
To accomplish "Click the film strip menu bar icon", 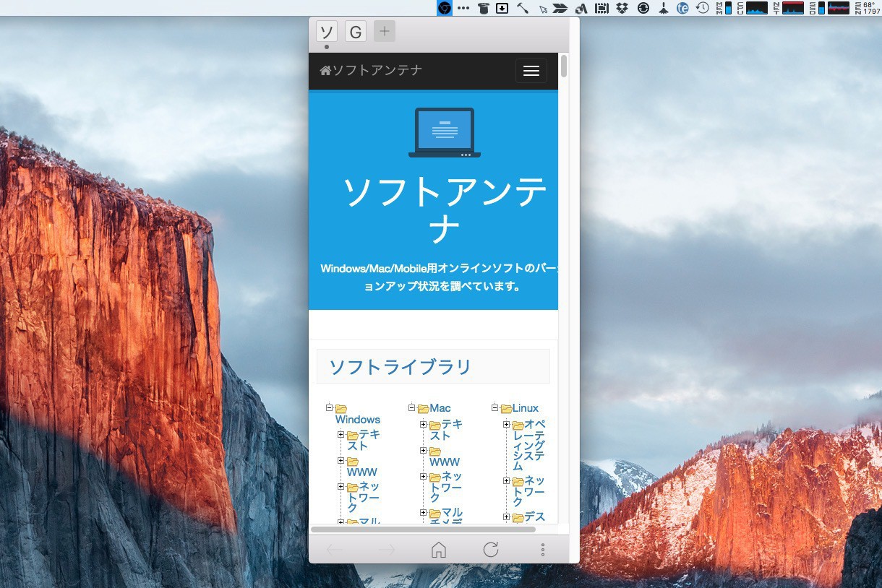I will (x=601, y=8).
